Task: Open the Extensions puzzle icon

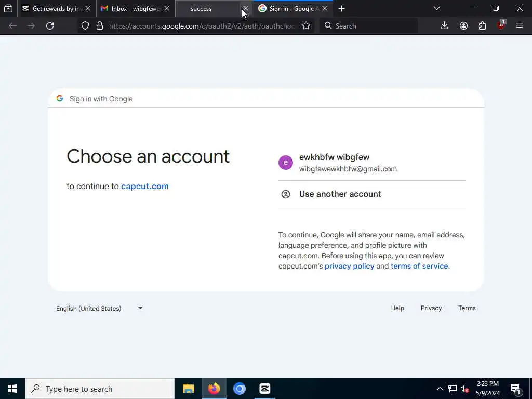Action: 482,26
